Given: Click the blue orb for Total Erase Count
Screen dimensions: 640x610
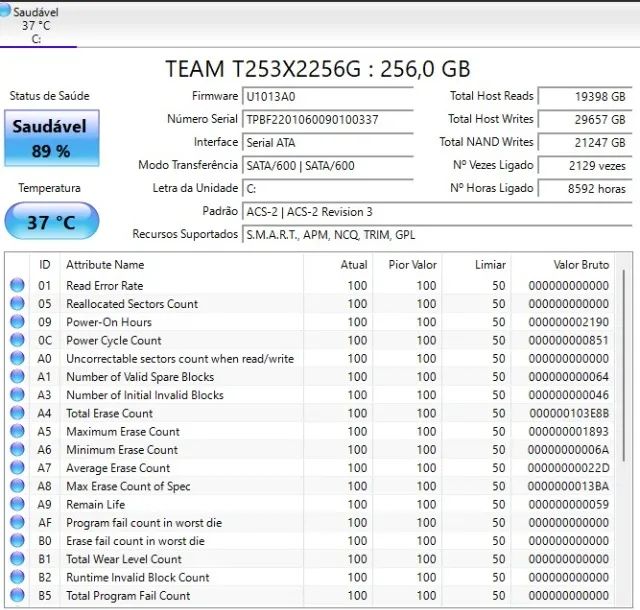Looking at the screenshot, I should 17,413.
